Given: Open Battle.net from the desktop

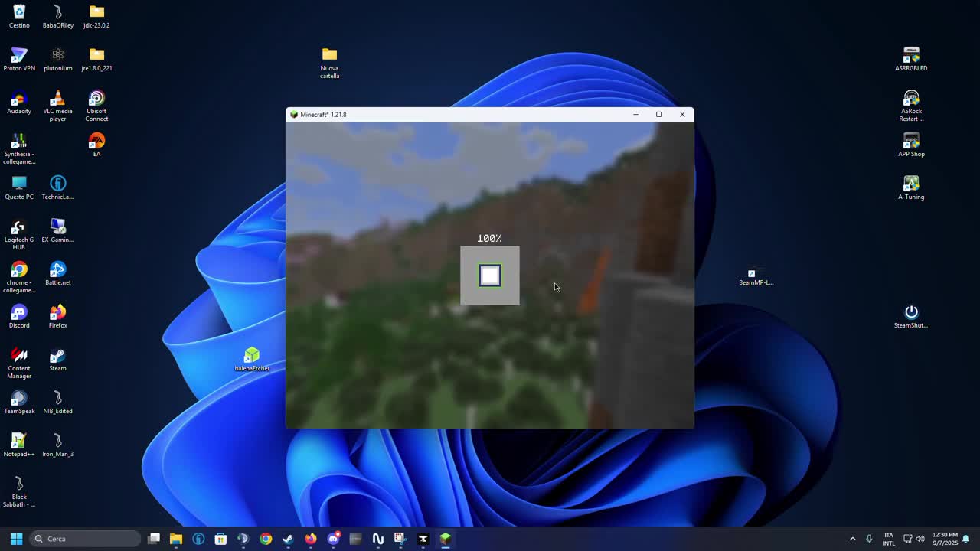Looking at the screenshot, I should click(57, 270).
